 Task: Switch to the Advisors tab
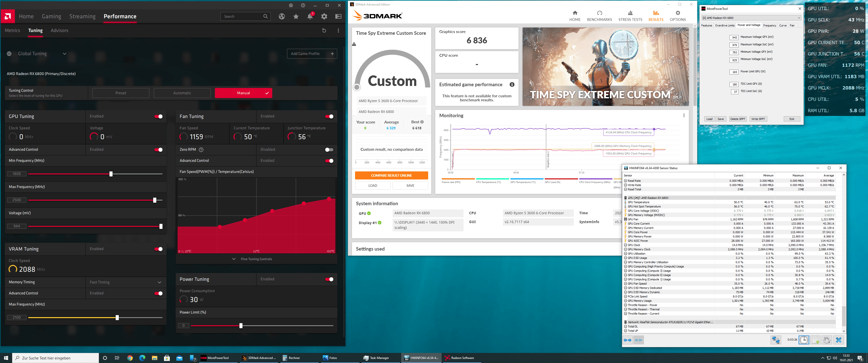[x=59, y=30]
